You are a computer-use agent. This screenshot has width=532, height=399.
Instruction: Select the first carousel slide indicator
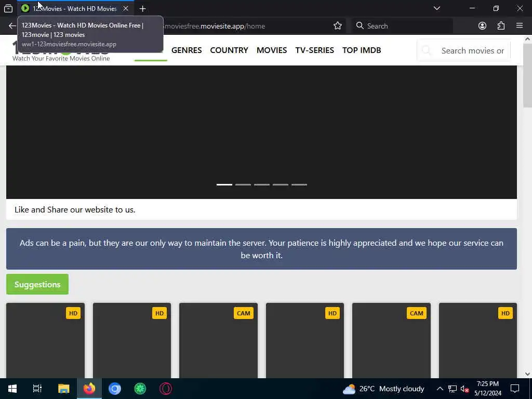click(x=224, y=184)
